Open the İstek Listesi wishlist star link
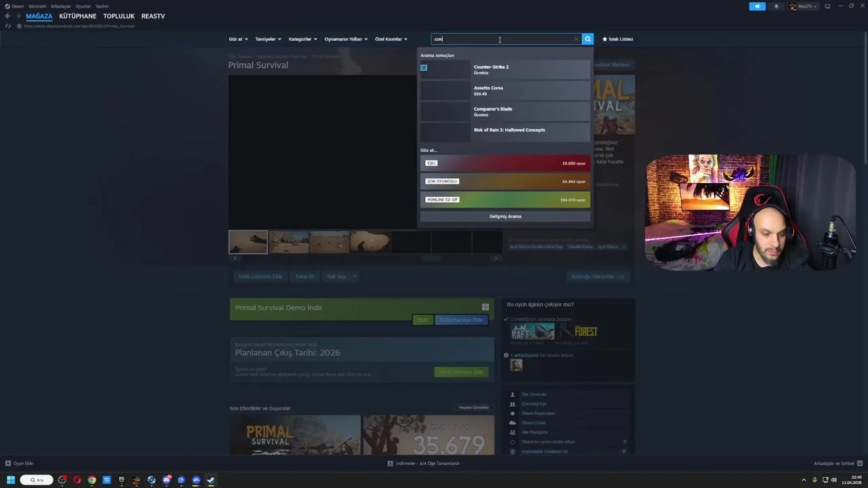The width and height of the screenshot is (868, 488). (x=618, y=39)
